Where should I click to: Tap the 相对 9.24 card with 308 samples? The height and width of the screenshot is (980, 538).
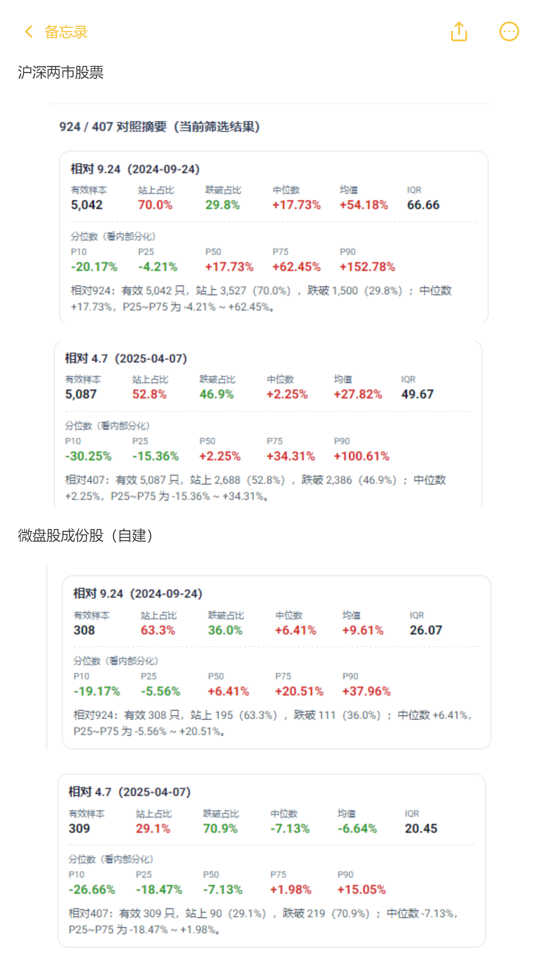pos(277,662)
